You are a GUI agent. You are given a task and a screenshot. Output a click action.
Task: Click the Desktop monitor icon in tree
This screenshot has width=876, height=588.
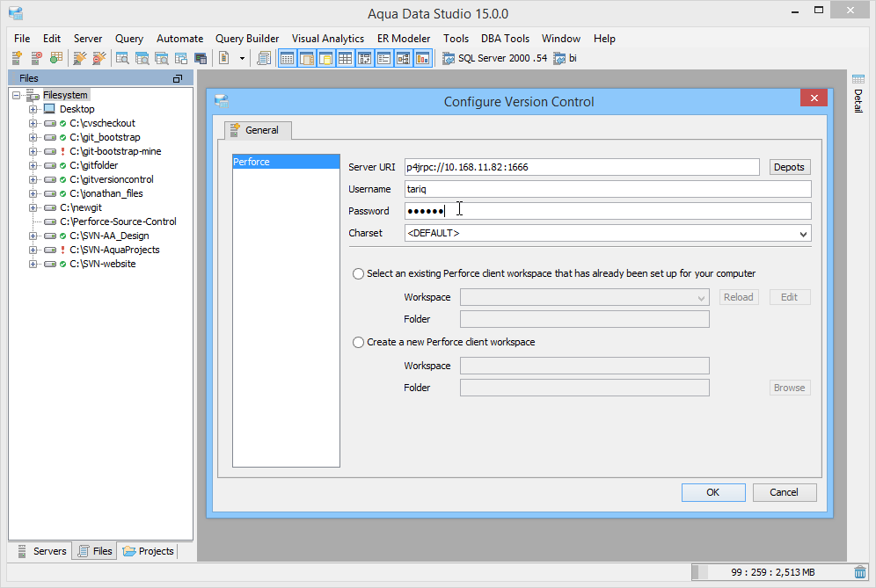coord(50,109)
